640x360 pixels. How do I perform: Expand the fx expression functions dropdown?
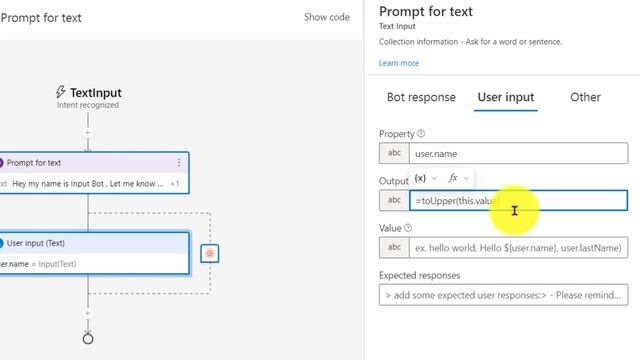(459, 178)
